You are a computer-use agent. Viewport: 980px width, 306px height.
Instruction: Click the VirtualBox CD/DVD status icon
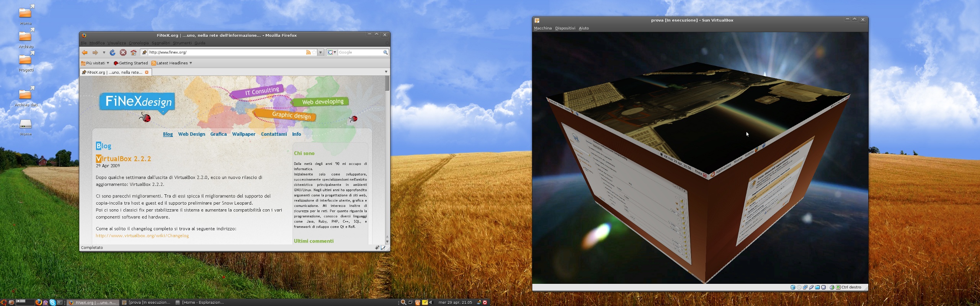799,287
